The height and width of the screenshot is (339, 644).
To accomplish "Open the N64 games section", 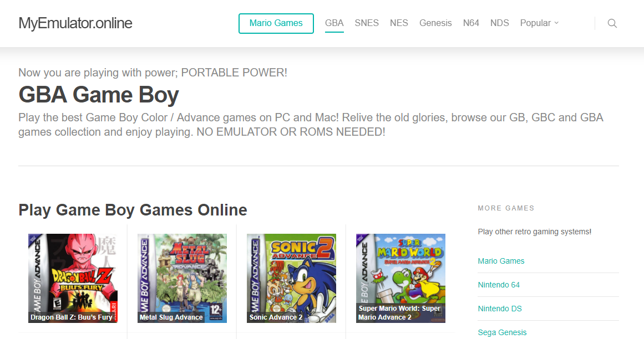I will (x=471, y=23).
